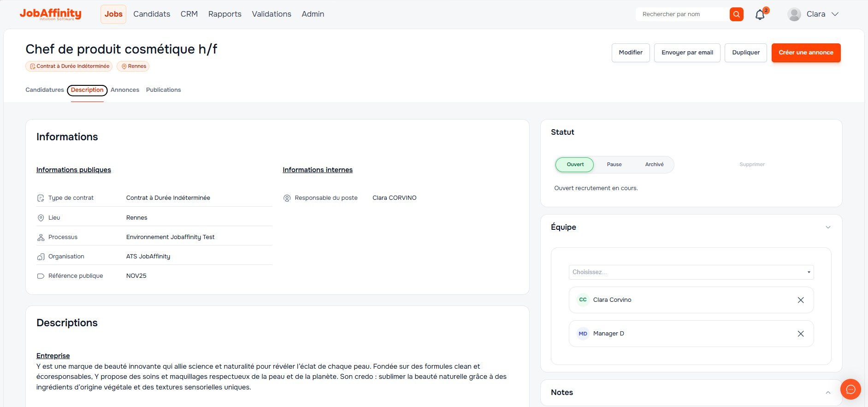Open the notifications bell
This screenshot has width=868, height=407.
pos(760,15)
